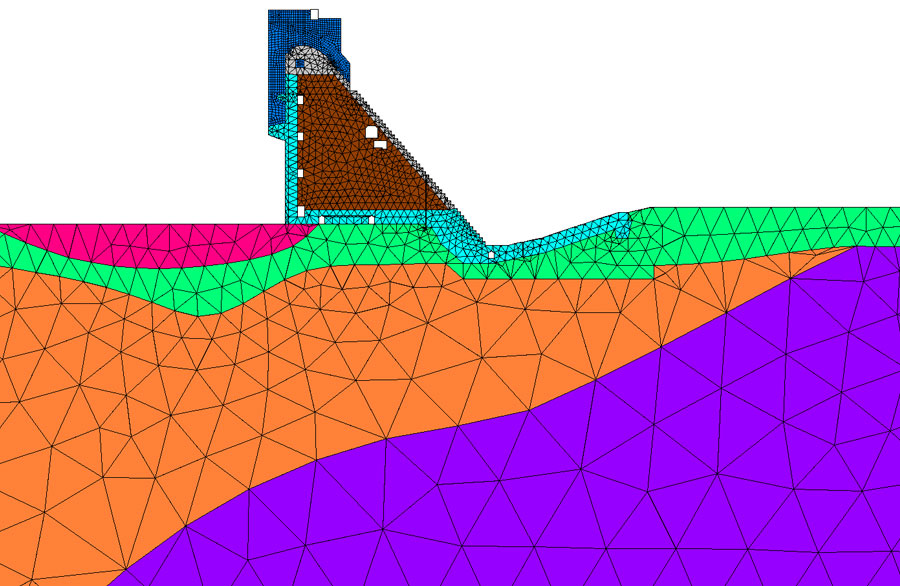Click the small white rectangular opening below gallery
Image resolution: width=900 pixels, height=586 pixels.
point(381,144)
